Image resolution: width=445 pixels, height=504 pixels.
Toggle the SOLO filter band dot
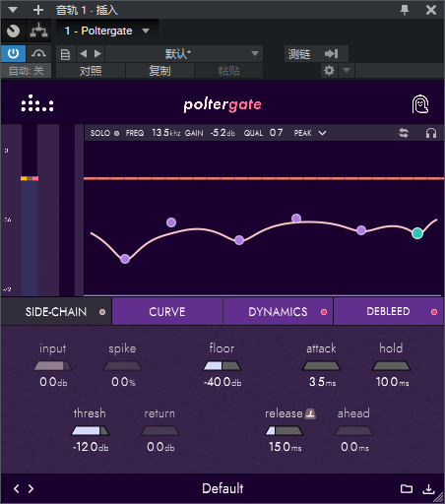point(116,133)
